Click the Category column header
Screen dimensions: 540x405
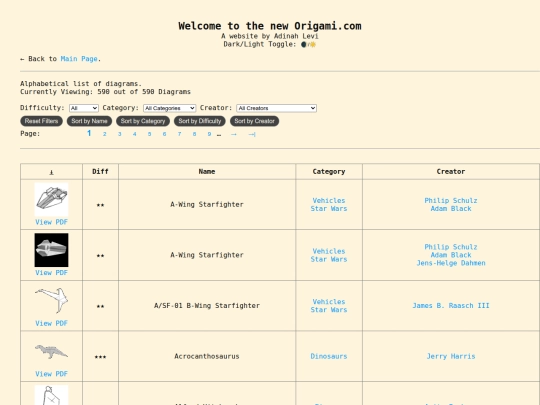click(329, 172)
